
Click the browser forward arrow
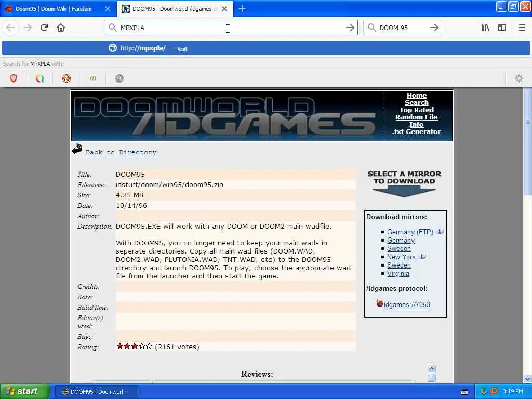28,28
